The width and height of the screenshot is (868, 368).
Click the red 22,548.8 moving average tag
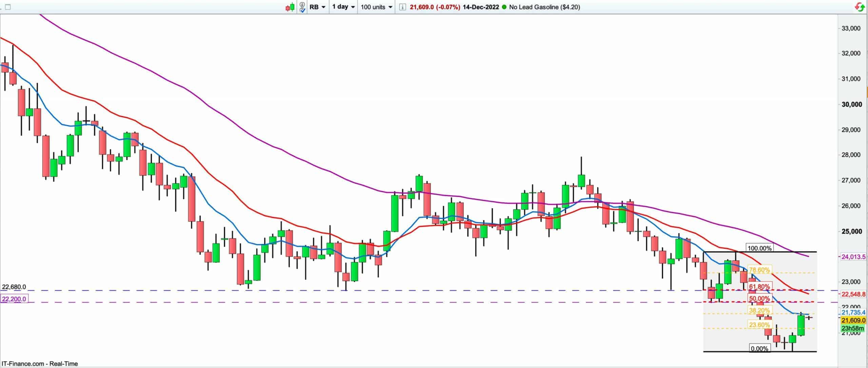[853, 294]
